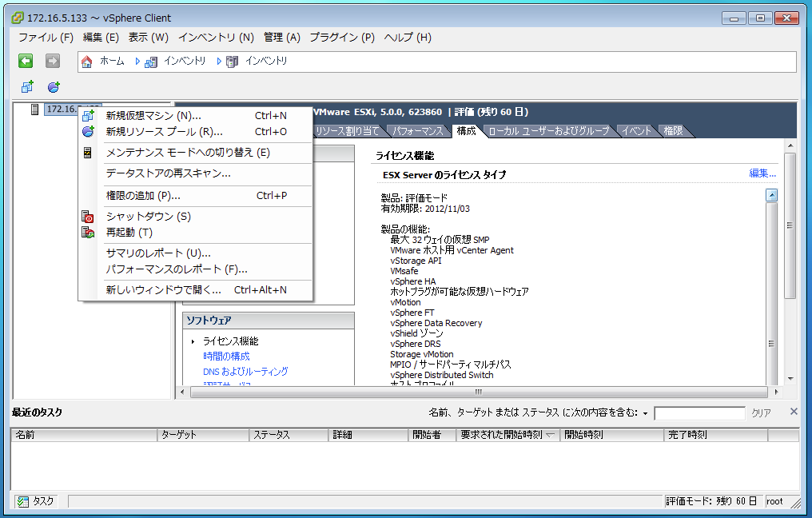Click the new virtual machine toolbar icon
Screen dimensions: 812x518
tap(27, 86)
